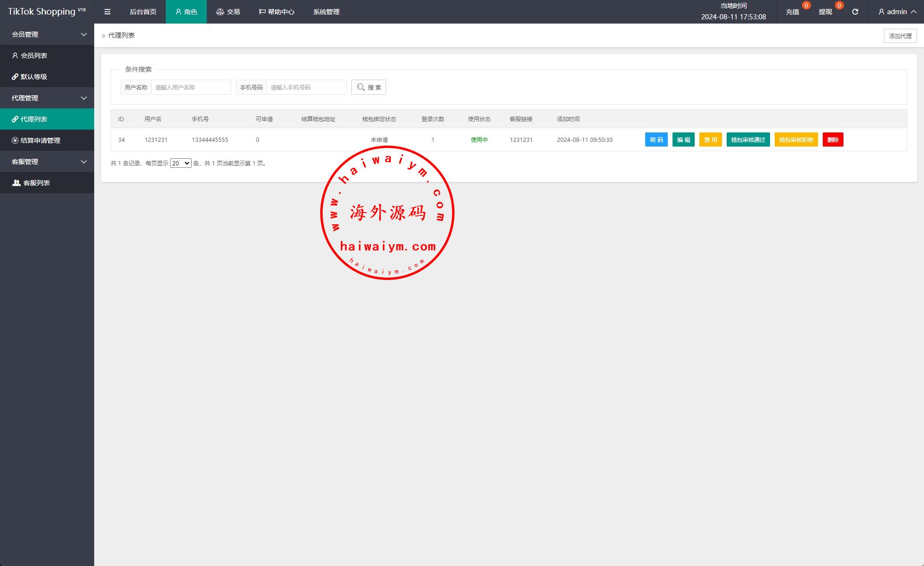Open the records-per-page dropdown showing 20
Viewport: 924px width, 566px height.
point(180,164)
